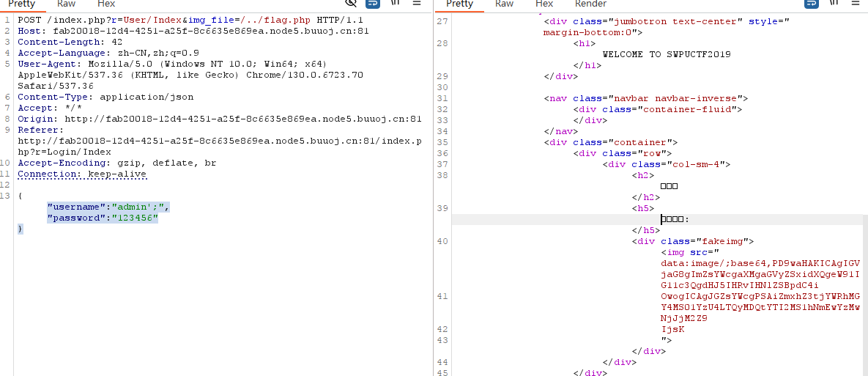Click the base64 text IjsK
Image resolution: width=868 pixels, height=376 pixels.
[672, 329]
